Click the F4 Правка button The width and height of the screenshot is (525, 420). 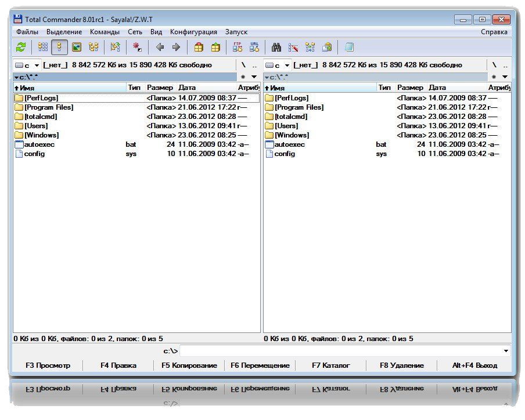(118, 365)
